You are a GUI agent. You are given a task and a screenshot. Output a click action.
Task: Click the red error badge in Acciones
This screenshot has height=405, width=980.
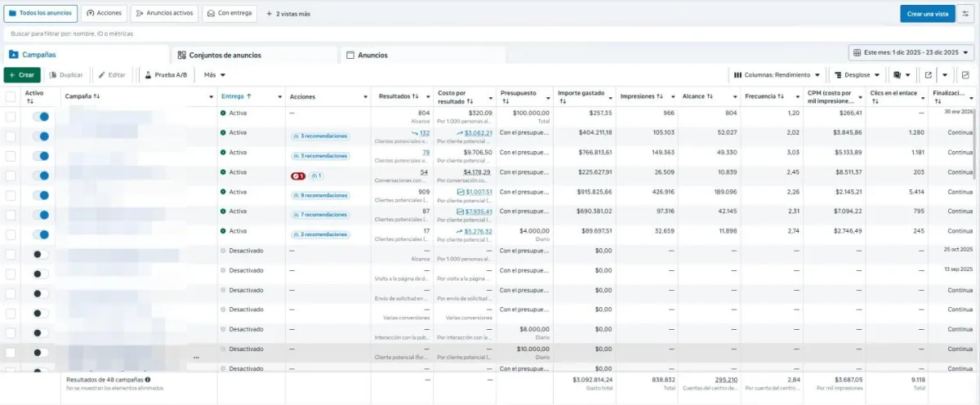click(x=298, y=176)
